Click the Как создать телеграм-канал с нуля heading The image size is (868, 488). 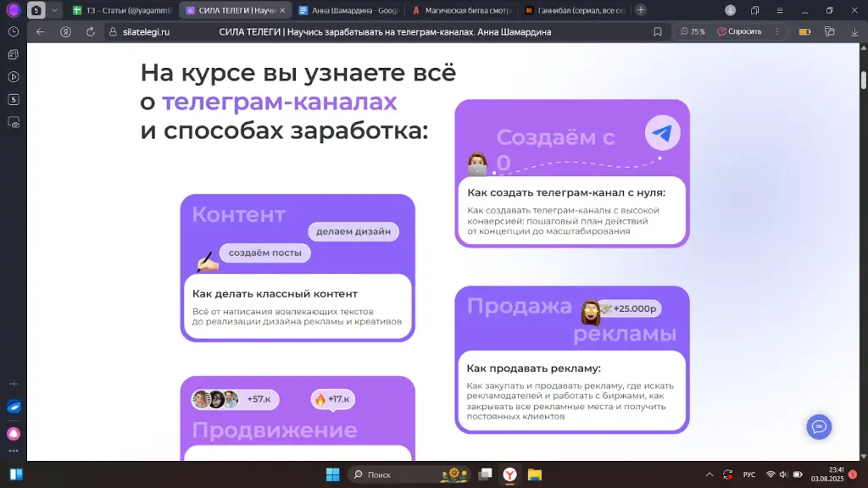tap(566, 192)
